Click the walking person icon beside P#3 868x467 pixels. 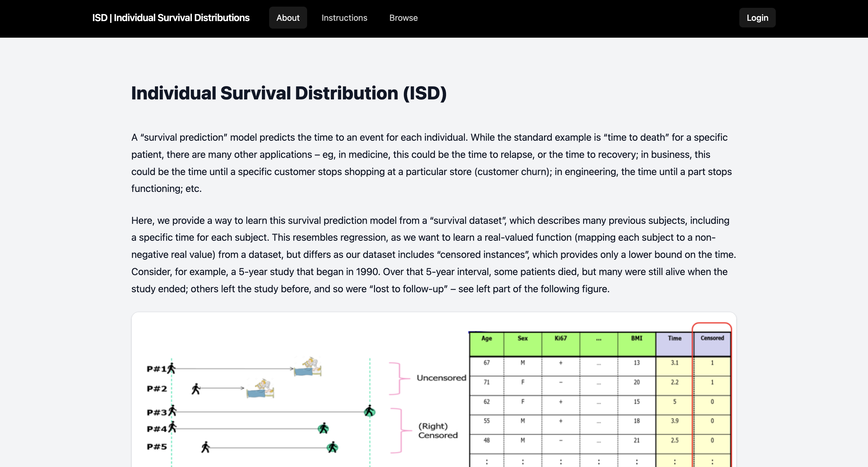click(x=172, y=410)
